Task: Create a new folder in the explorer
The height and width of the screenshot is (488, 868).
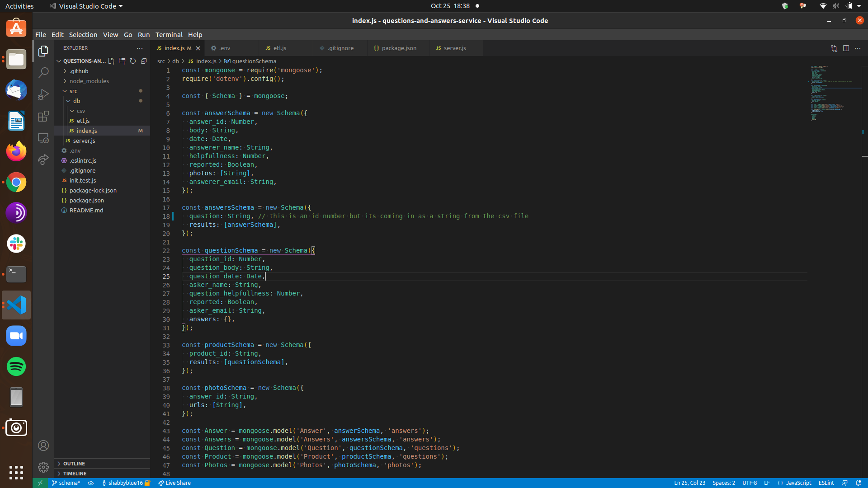Action: (x=122, y=61)
